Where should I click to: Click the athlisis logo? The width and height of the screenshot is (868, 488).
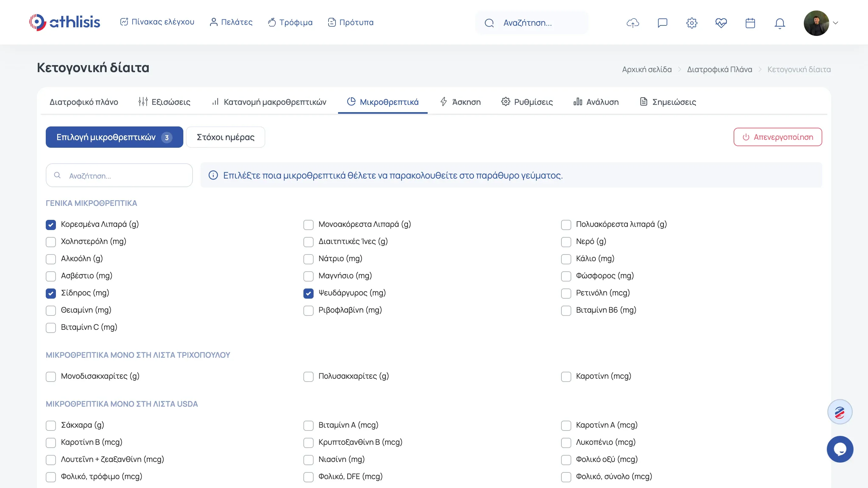65,22
